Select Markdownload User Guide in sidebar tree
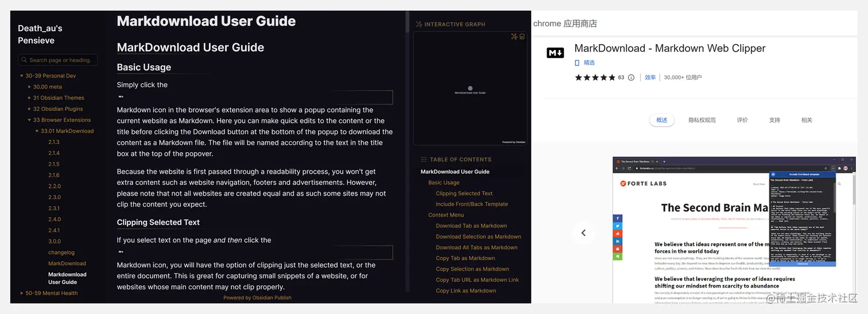 point(67,278)
